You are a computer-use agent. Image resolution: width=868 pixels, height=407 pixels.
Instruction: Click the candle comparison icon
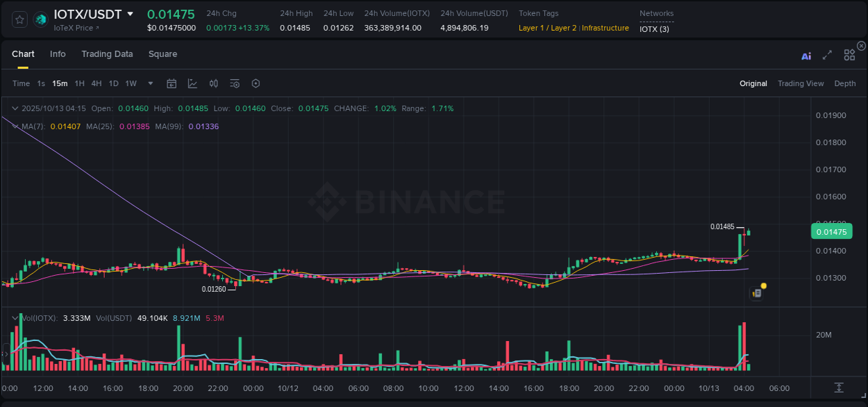(x=213, y=83)
